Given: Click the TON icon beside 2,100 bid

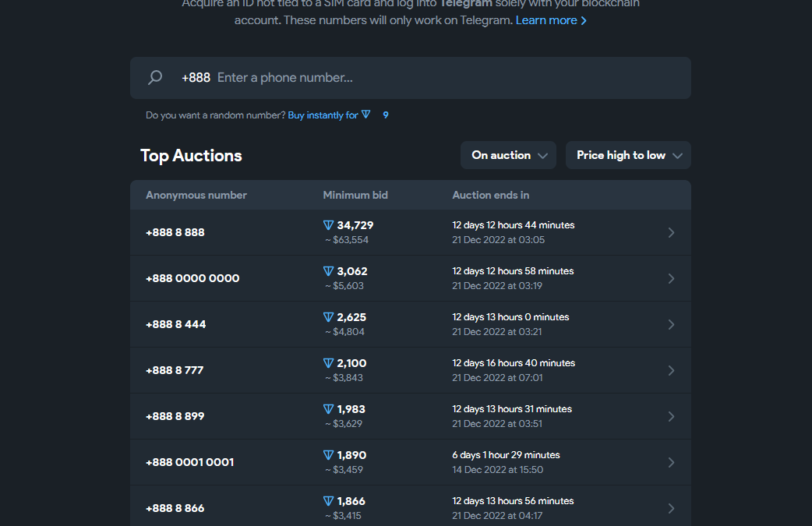Looking at the screenshot, I should click(328, 363).
